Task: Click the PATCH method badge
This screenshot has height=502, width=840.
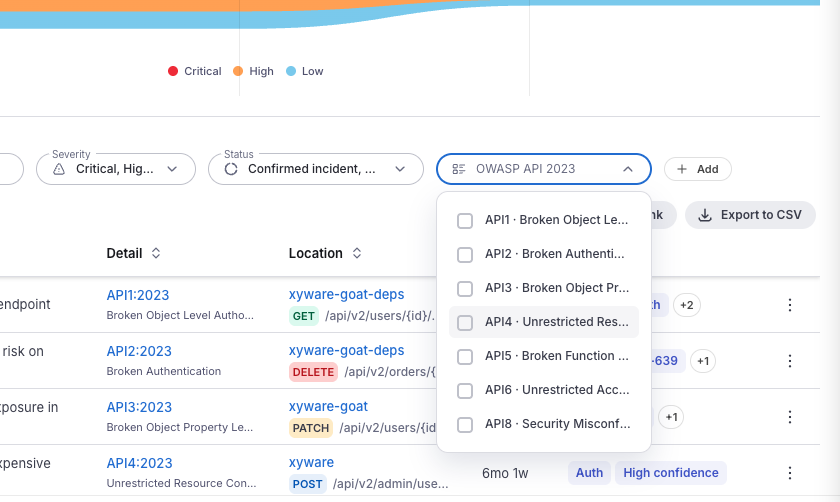Action: pyautogui.click(x=310, y=428)
